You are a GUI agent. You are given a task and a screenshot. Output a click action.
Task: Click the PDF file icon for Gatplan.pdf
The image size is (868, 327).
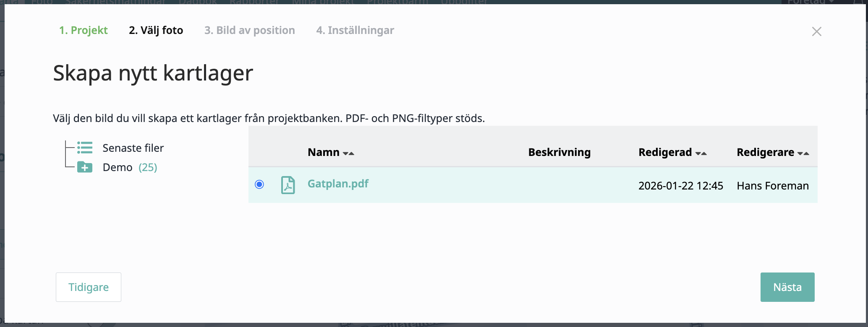coord(288,185)
